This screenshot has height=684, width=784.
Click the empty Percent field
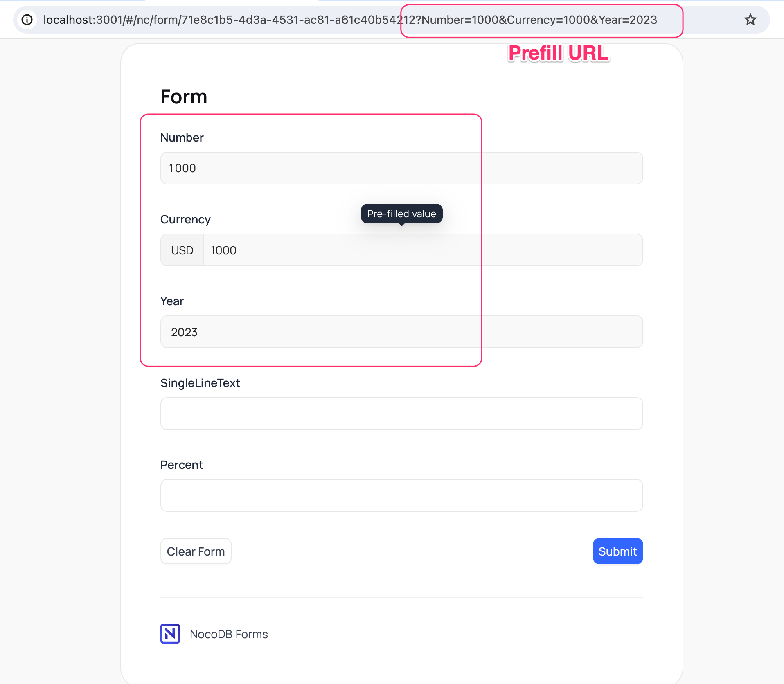[x=401, y=495]
